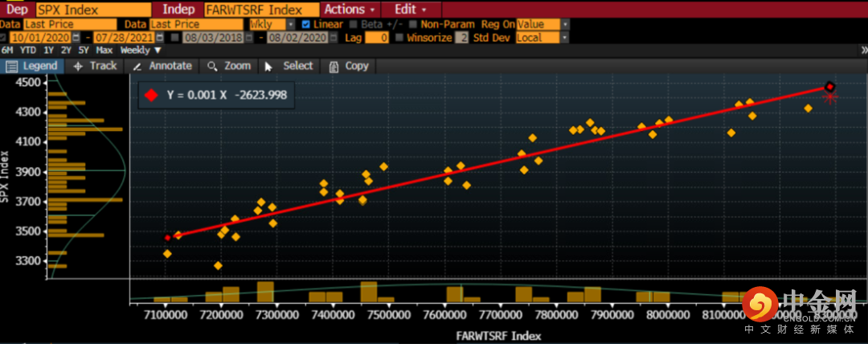Screen dimensions: 868x344
Task: Expand the Reg On Value dropdown
Action: (564, 24)
